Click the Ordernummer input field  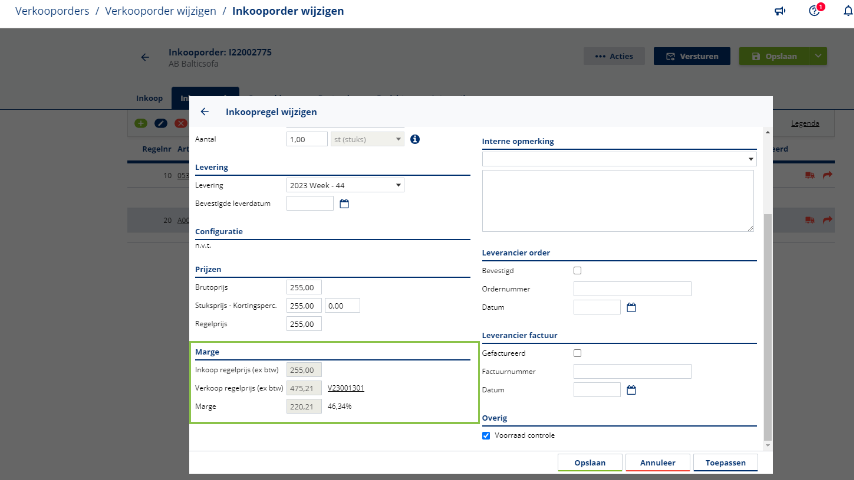click(x=632, y=289)
